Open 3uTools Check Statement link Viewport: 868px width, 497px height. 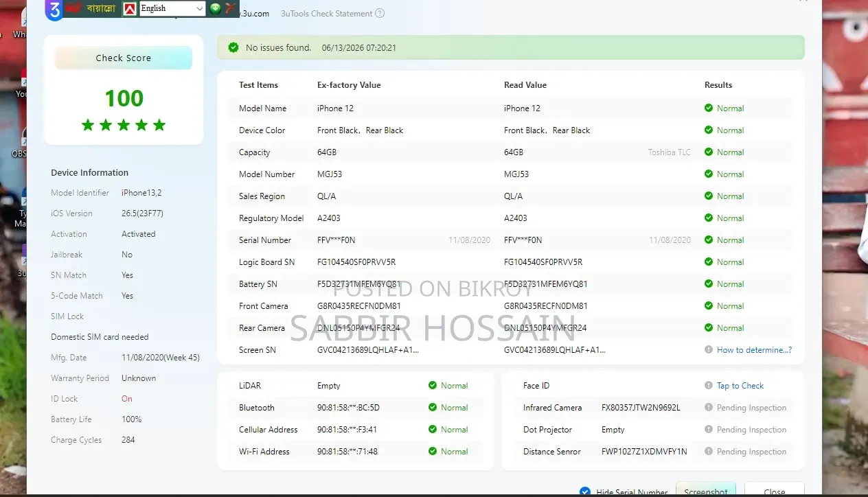[326, 13]
